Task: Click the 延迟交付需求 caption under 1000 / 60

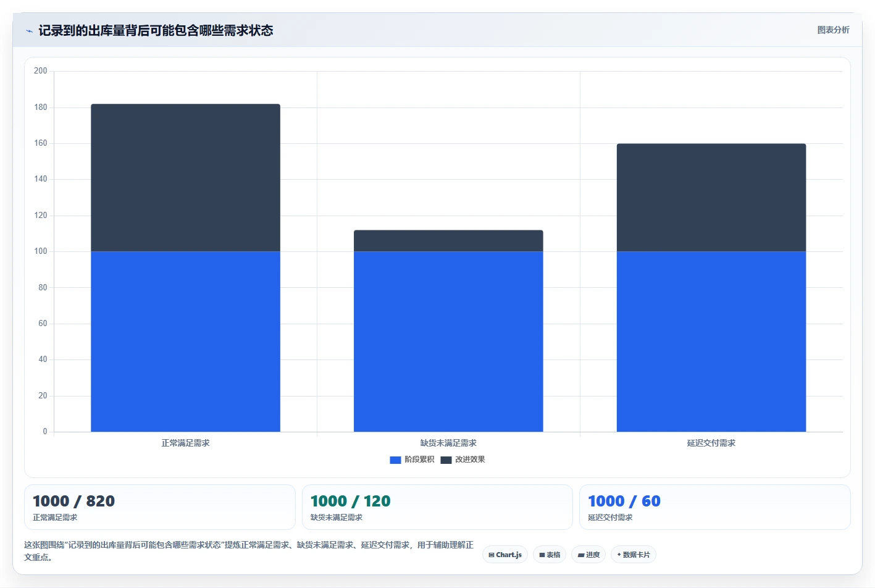Action: (610, 518)
